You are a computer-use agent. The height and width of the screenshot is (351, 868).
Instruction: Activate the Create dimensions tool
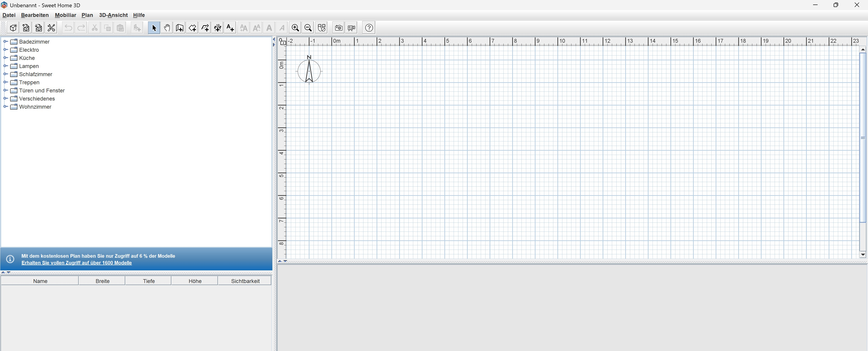[218, 28]
